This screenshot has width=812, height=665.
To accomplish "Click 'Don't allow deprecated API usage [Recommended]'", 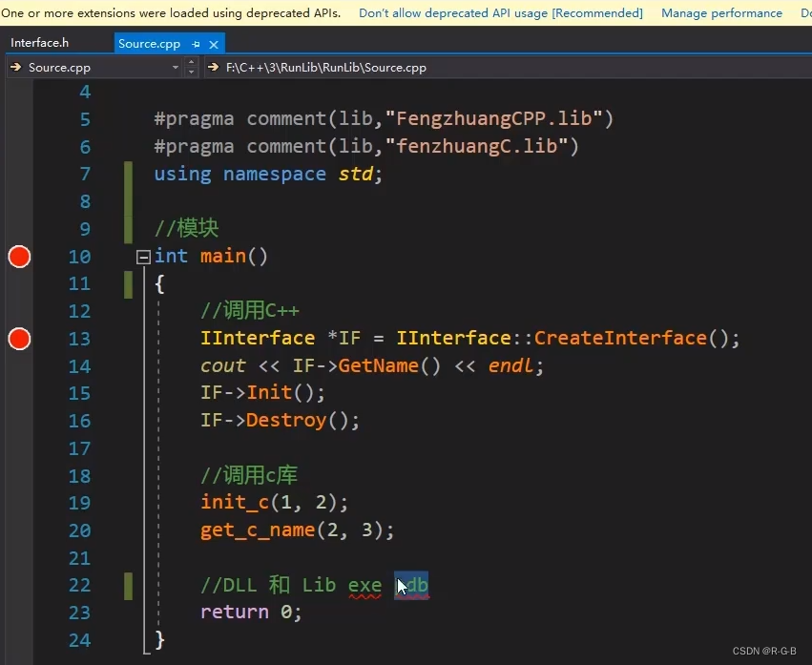I will tap(500, 12).
